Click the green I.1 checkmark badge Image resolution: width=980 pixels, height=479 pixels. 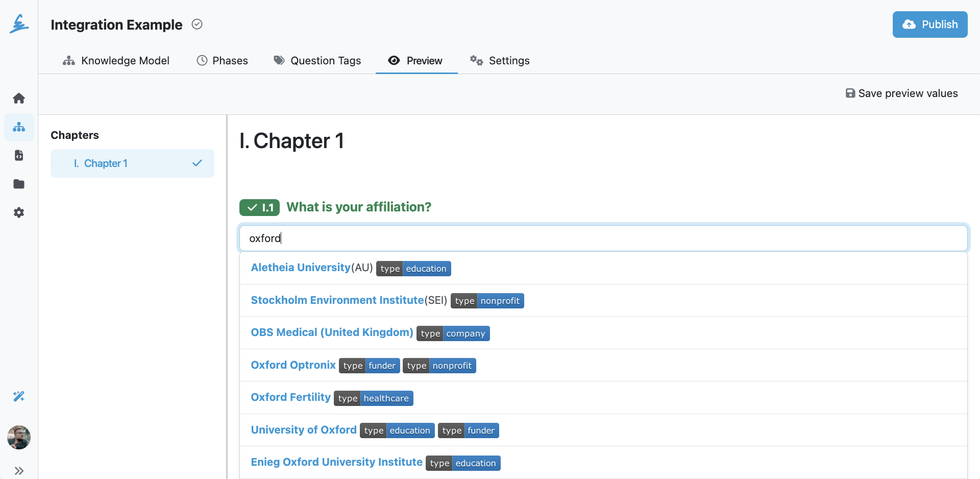click(x=259, y=207)
